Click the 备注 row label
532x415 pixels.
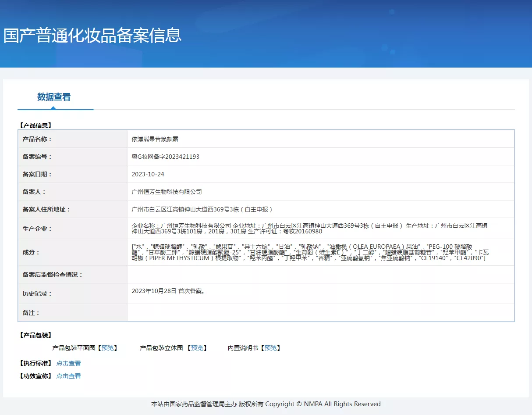[31, 313]
